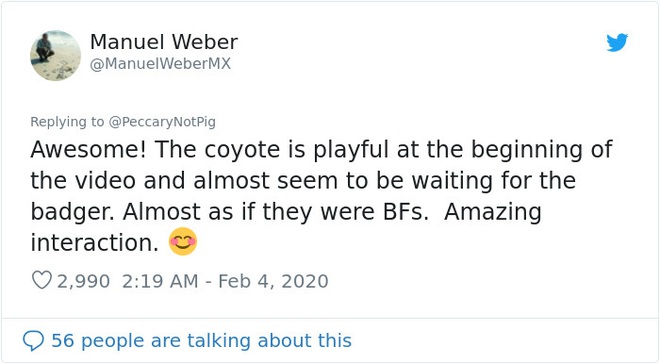Click the smiling blush emoji in tweet

click(x=183, y=242)
